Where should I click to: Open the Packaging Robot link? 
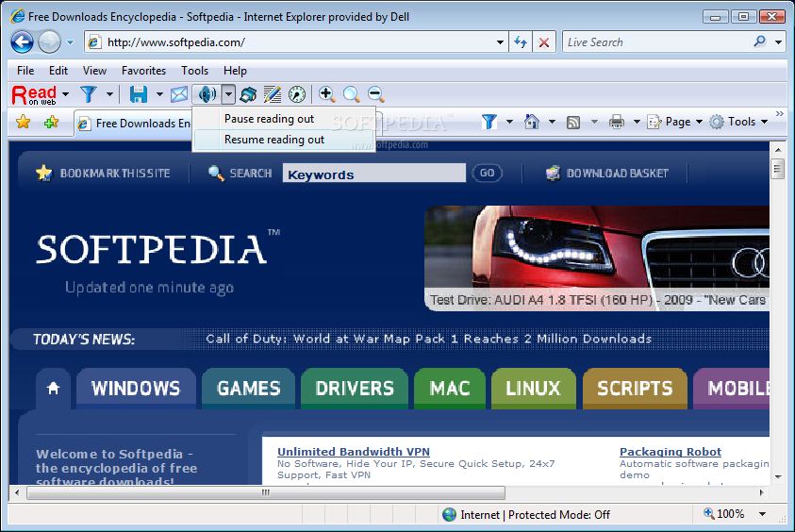[x=671, y=452]
